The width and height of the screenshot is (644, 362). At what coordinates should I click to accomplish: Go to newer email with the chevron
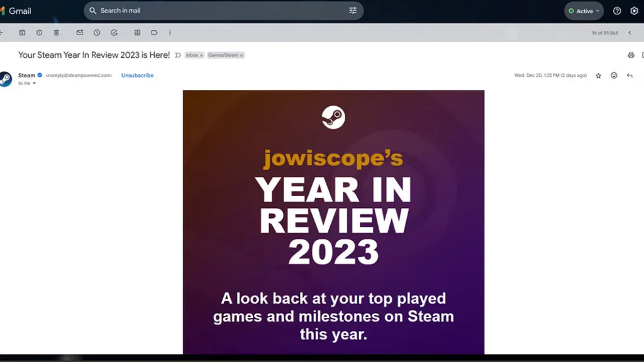pyautogui.click(x=630, y=33)
